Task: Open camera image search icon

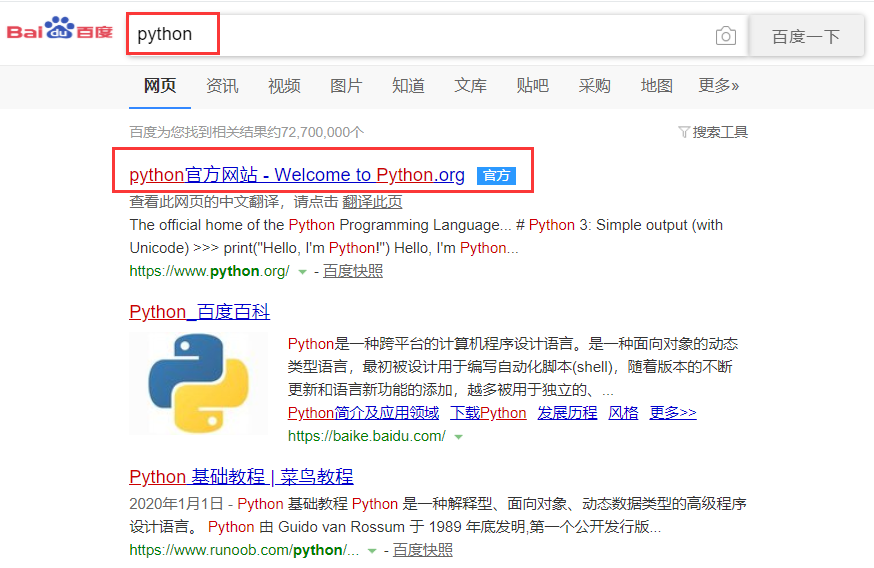Action: [x=726, y=36]
